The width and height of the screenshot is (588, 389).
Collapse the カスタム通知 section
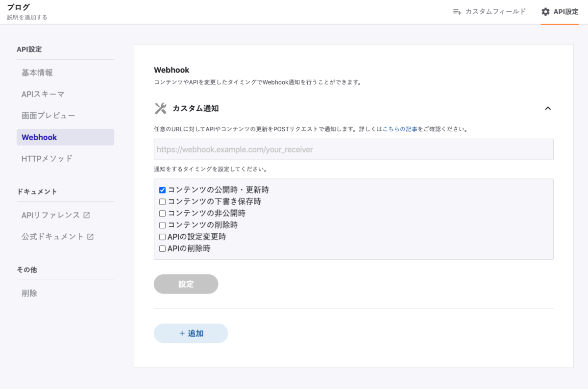(548, 108)
